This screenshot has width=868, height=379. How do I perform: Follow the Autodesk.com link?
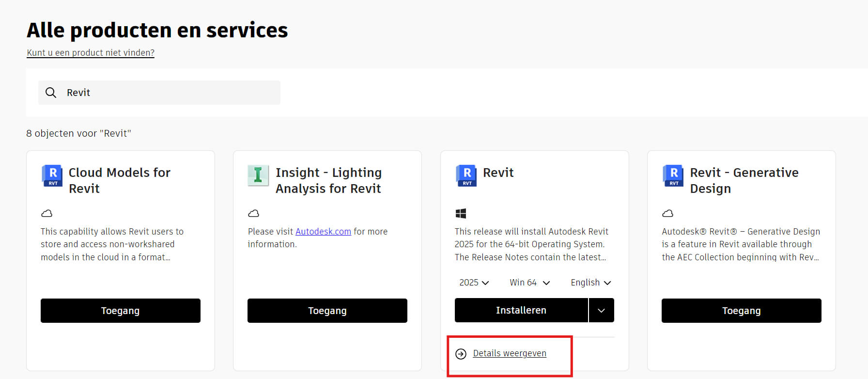(x=323, y=232)
